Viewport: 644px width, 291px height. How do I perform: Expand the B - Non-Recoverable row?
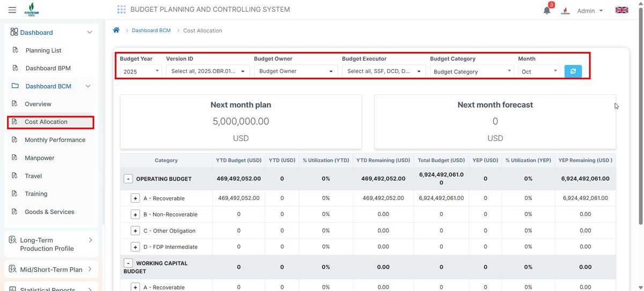(135, 214)
